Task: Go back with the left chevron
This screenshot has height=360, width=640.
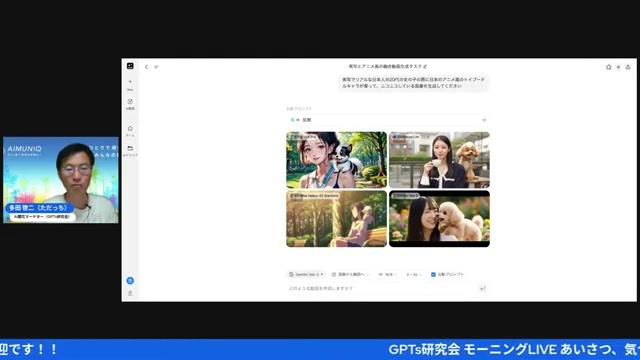Action: pyautogui.click(x=147, y=67)
